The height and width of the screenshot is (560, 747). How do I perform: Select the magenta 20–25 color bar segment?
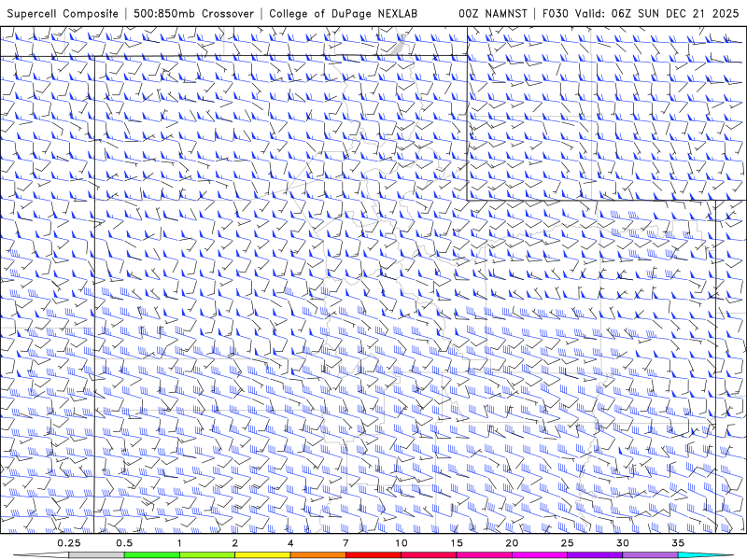pos(540,555)
